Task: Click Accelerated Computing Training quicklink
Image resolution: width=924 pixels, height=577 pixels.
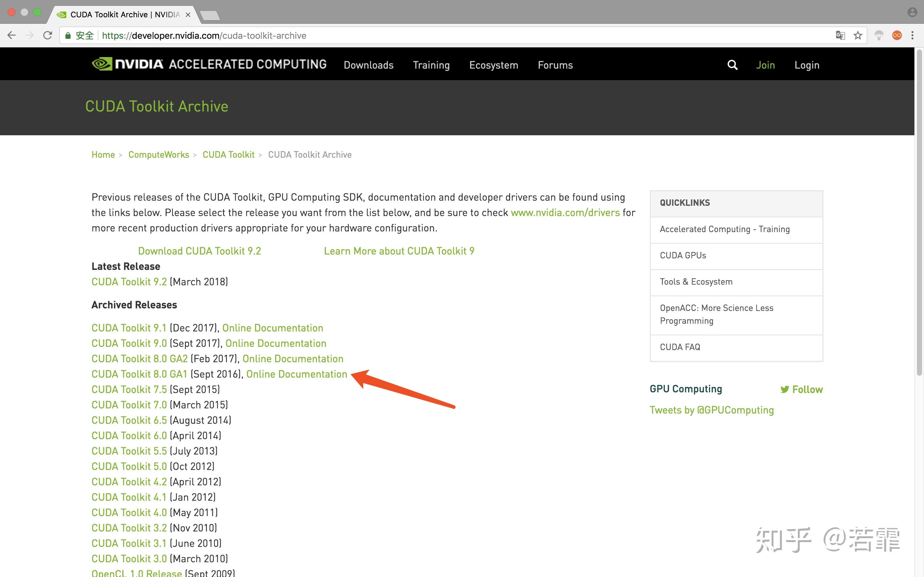Action: (724, 229)
